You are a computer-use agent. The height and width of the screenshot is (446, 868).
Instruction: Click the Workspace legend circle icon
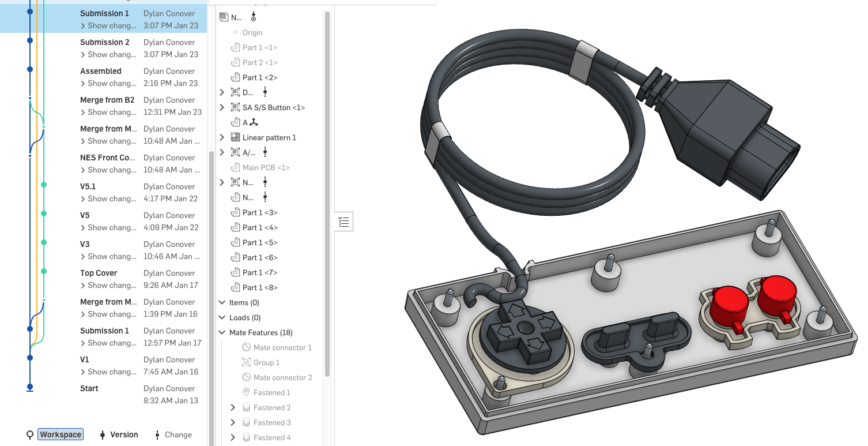click(x=30, y=435)
